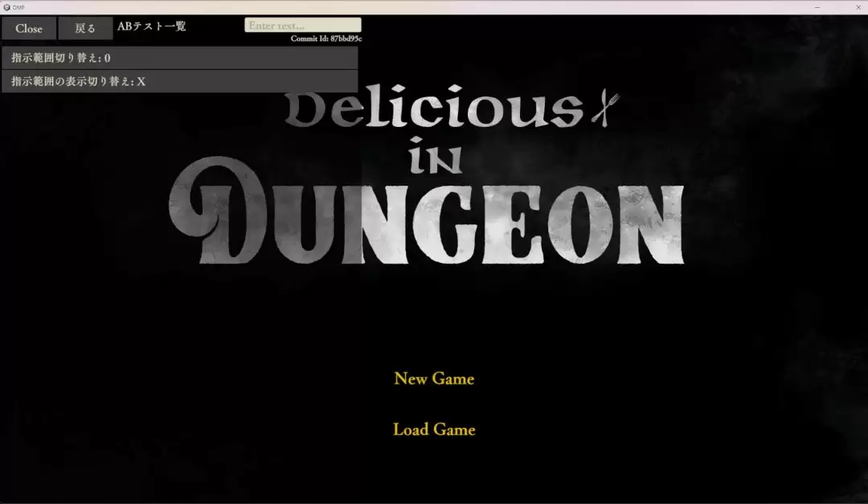This screenshot has width=868, height=504.
Task: Go back with the 戻る button
Action: coord(85,28)
